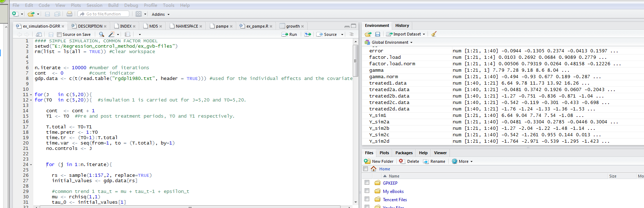This screenshot has width=644, height=208.
Task: Click the save workspace floppy icon
Action: [378, 34]
